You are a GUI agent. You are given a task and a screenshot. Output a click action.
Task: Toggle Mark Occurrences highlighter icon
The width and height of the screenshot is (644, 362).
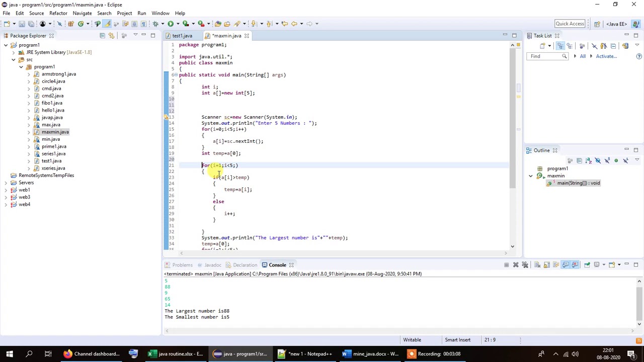(x=107, y=24)
